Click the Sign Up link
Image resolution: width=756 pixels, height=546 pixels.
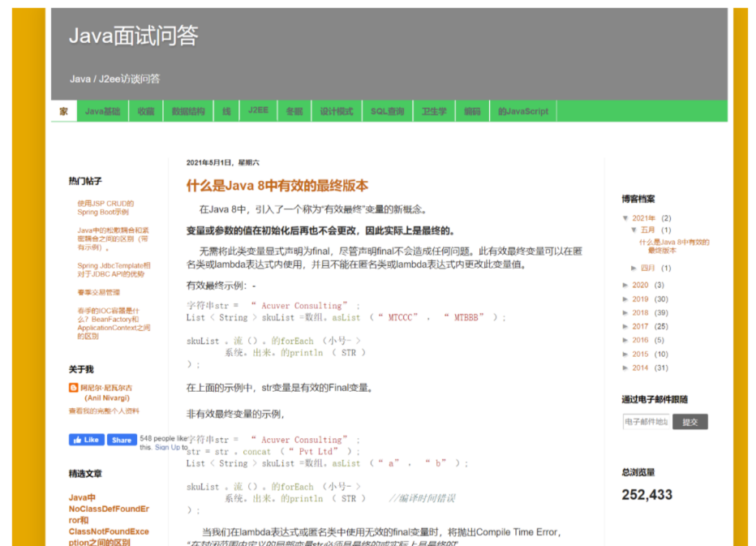point(167,447)
